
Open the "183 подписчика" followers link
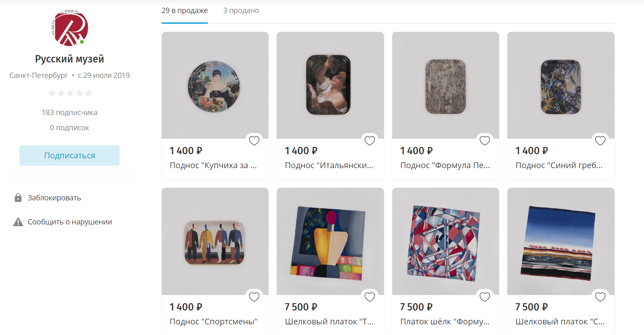tap(69, 113)
